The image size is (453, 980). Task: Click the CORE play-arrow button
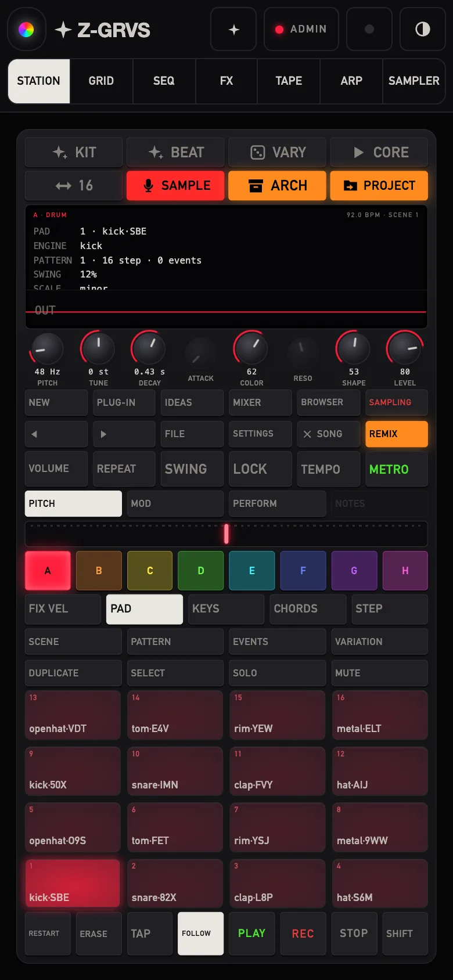pyautogui.click(x=379, y=152)
